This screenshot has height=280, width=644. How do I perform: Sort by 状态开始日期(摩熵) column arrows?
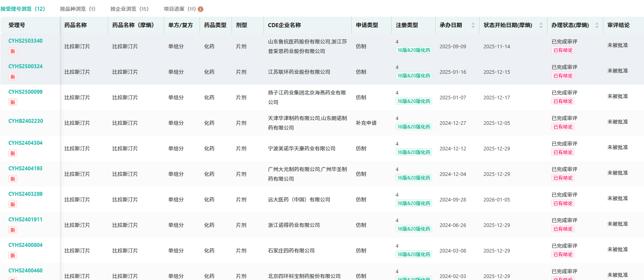point(541,25)
